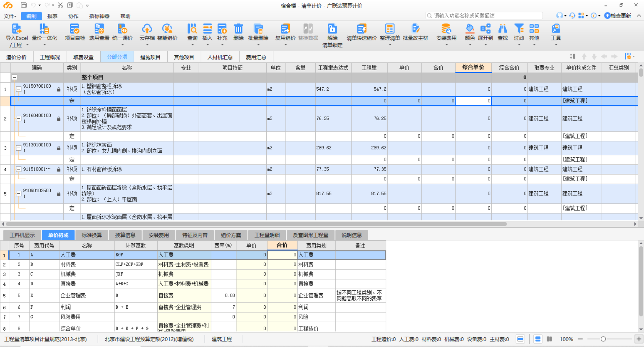Click the 颜色 paint bucket icon
The width and height of the screenshot is (644, 347).
[470, 29]
